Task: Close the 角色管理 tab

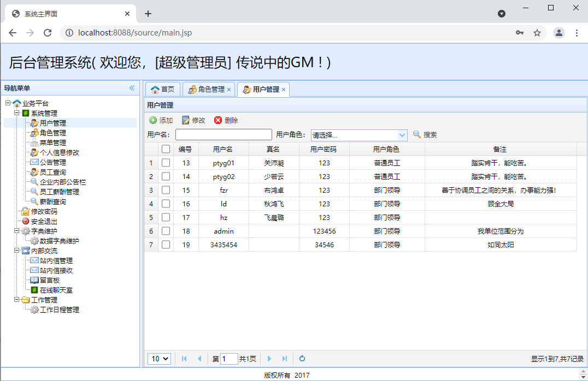Action: pyautogui.click(x=229, y=90)
